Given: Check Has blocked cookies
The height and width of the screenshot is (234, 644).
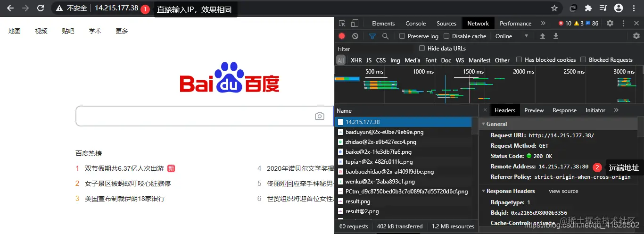Looking at the screenshot, I should pyautogui.click(x=519, y=59).
